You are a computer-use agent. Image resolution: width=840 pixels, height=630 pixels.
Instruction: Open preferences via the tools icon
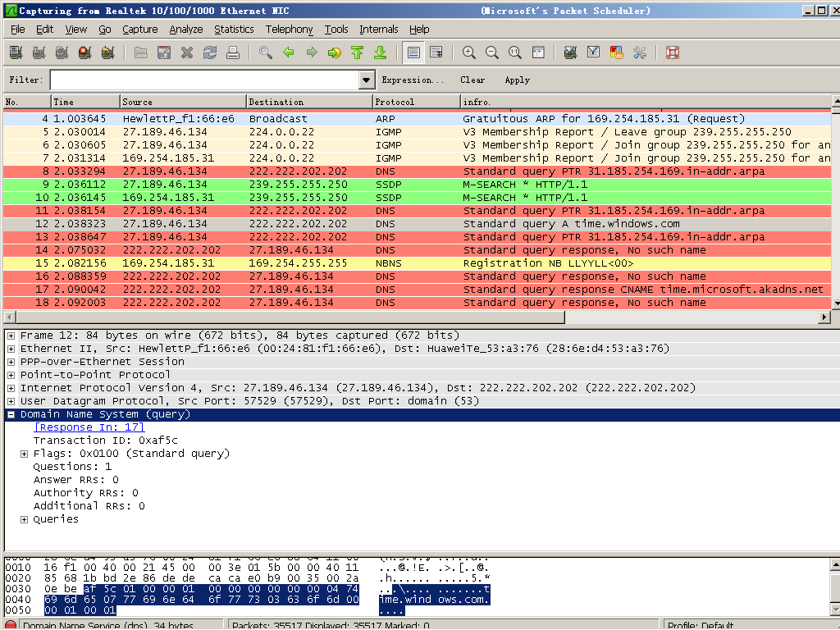tap(640, 52)
